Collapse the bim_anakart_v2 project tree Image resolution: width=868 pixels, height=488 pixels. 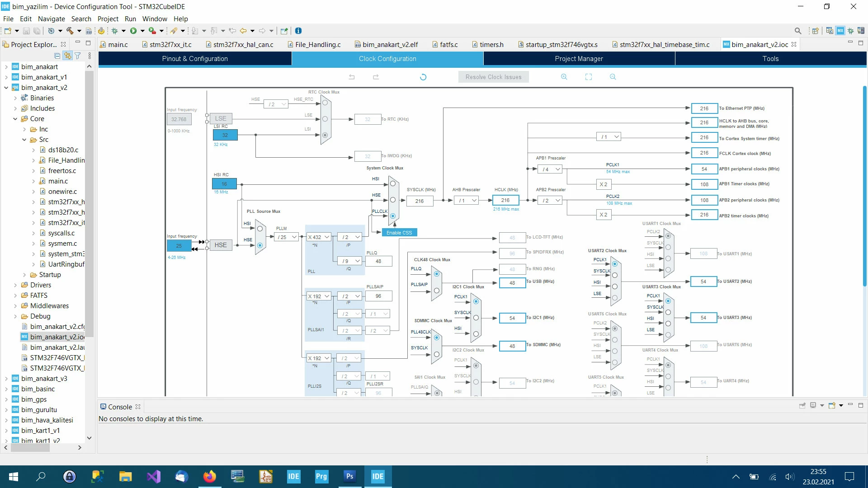click(6, 88)
